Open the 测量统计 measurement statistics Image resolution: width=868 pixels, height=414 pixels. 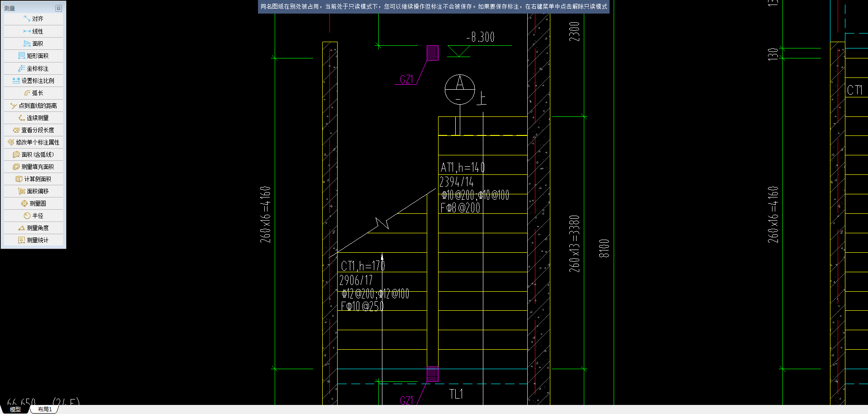point(33,240)
